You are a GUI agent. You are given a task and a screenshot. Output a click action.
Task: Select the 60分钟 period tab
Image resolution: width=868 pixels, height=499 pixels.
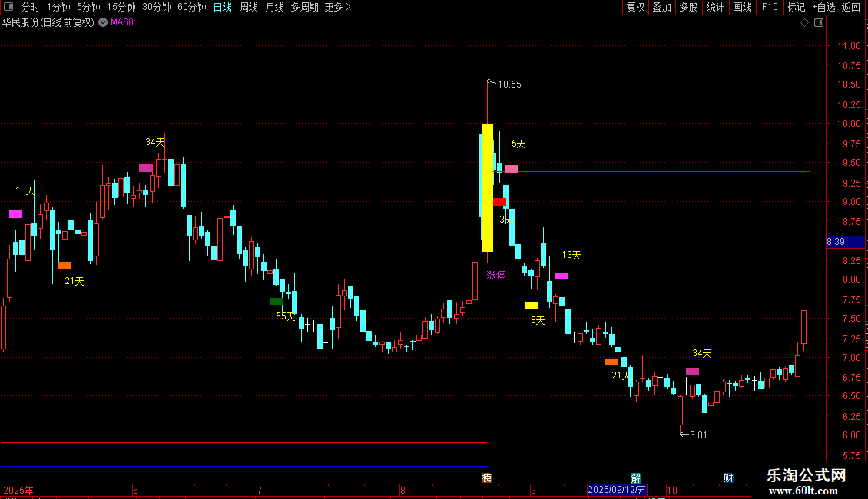click(192, 7)
